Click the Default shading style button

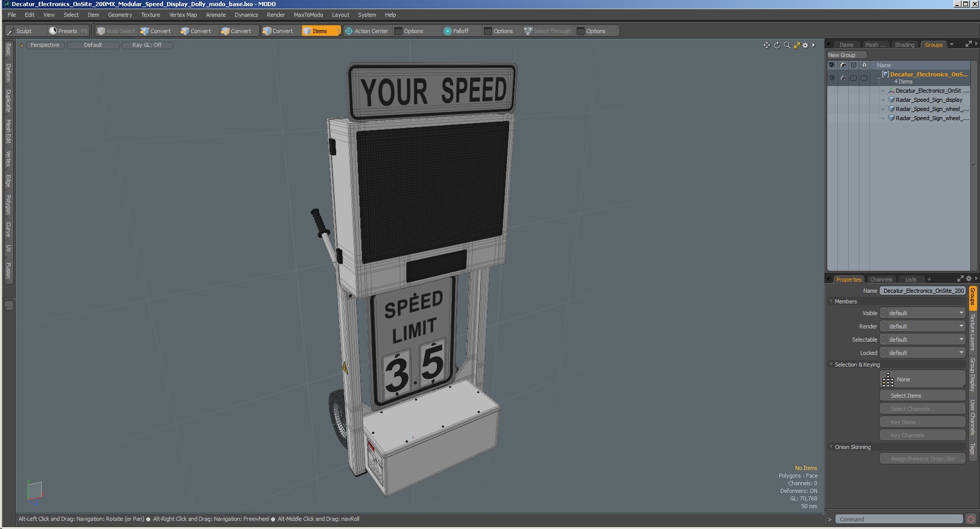[93, 45]
